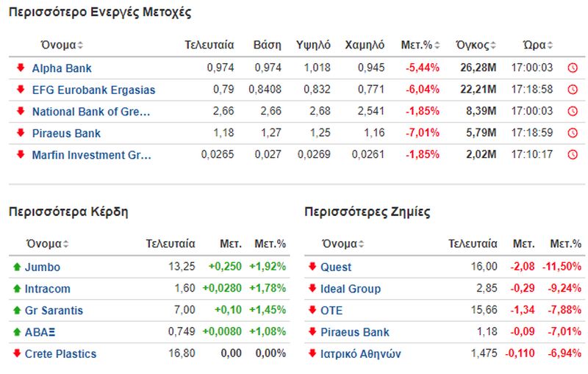Viewport: 588px width, 374px height.
Task: Click the red down arrow next to Crete Plastics
Action: 17,353
